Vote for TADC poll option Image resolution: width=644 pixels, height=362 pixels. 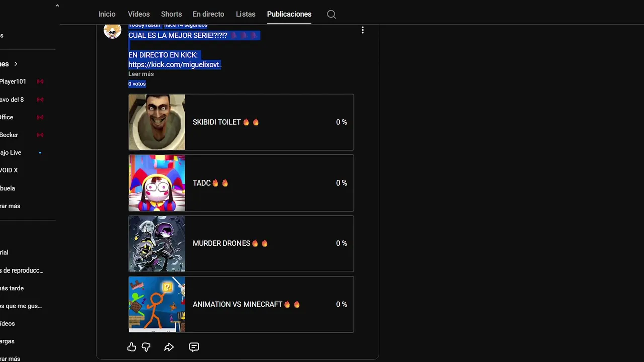coord(241,183)
